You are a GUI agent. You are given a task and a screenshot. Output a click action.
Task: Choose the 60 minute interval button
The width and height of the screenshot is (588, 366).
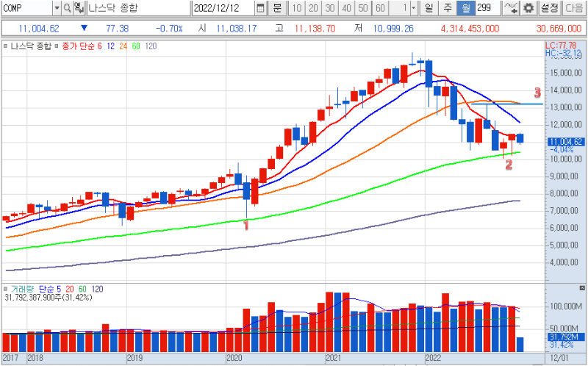[x=380, y=8]
